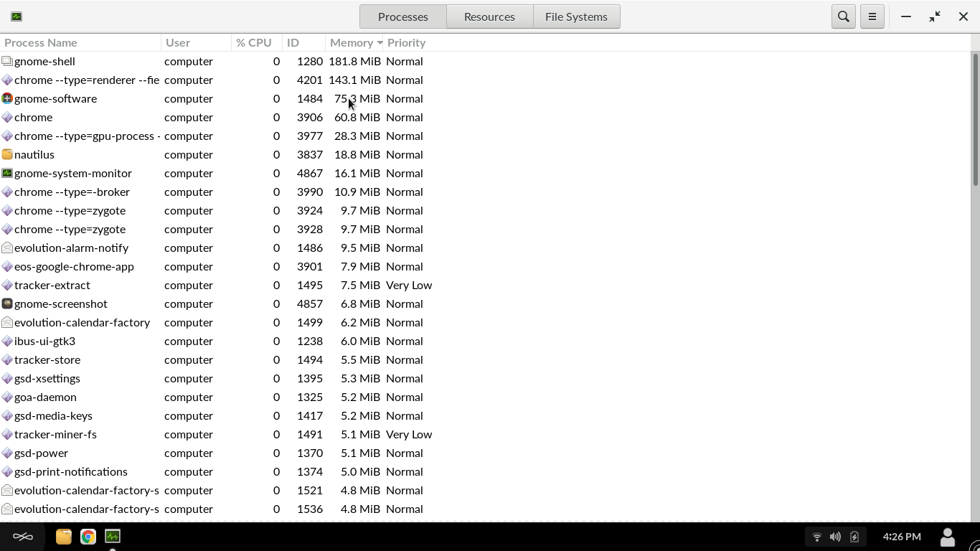
Task: Click the gnome-shell process icon
Action: click(x=7, y=61)
